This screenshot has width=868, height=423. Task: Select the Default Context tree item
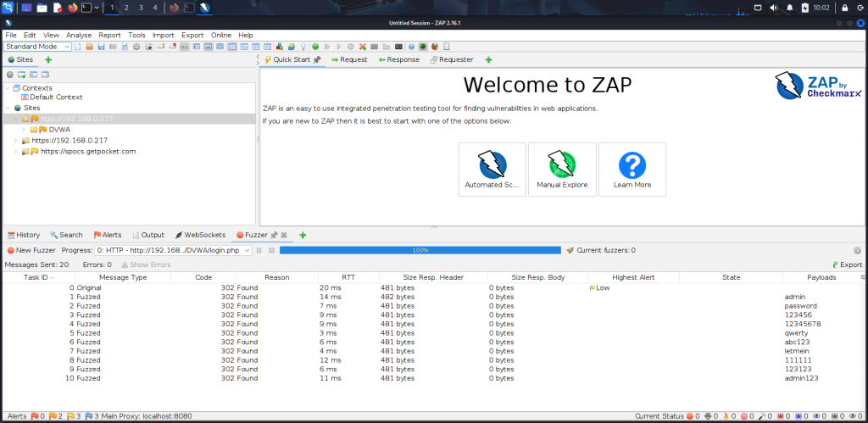(x=52, y=97)
